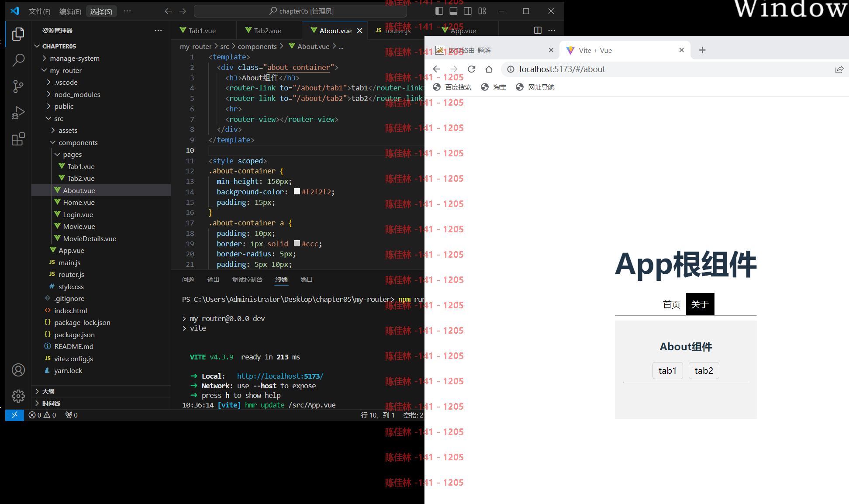Split the editor to the right
This screenshot has height=504, width=849.
point(538,30)
